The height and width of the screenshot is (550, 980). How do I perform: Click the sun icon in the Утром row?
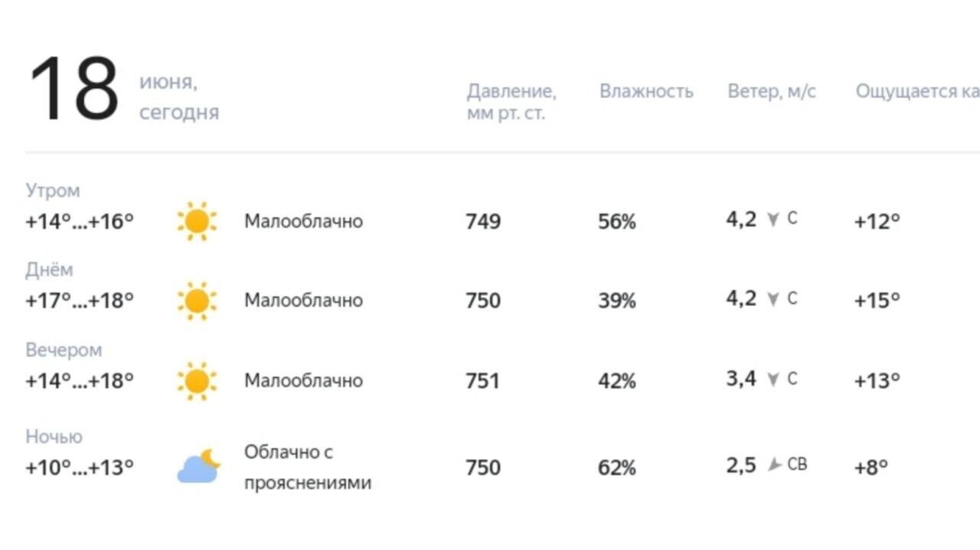tap(197, 221)
